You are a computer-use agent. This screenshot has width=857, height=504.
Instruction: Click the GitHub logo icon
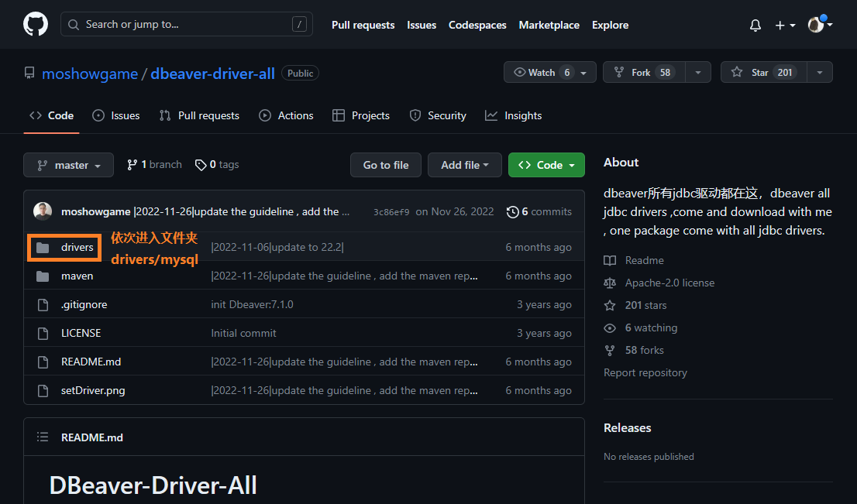tap(36, 24)
